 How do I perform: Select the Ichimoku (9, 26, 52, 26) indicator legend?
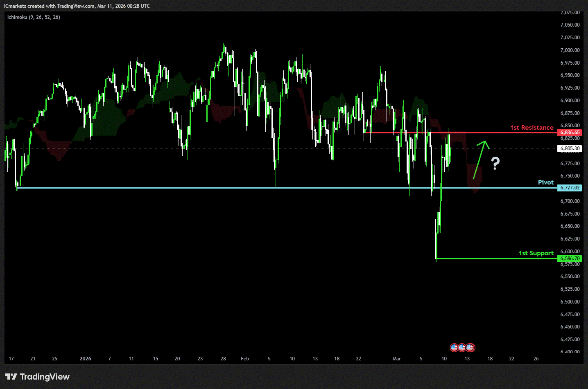(34, 17)
